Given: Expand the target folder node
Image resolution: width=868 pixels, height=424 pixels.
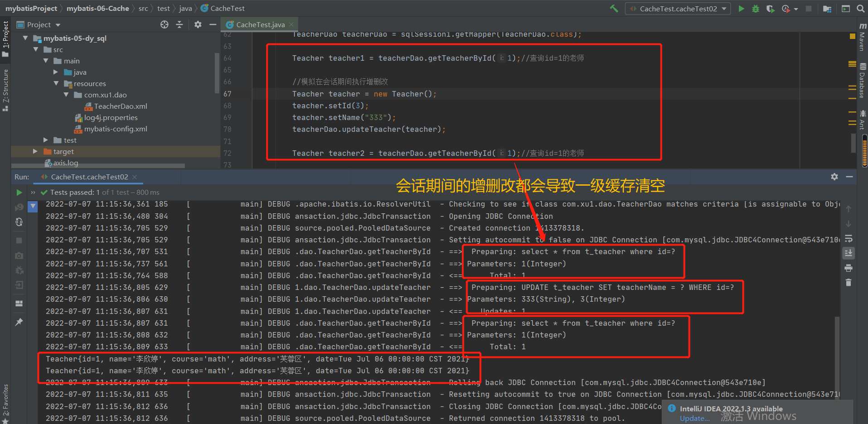Looking at the screenshot, I should (x=35, y=151).
